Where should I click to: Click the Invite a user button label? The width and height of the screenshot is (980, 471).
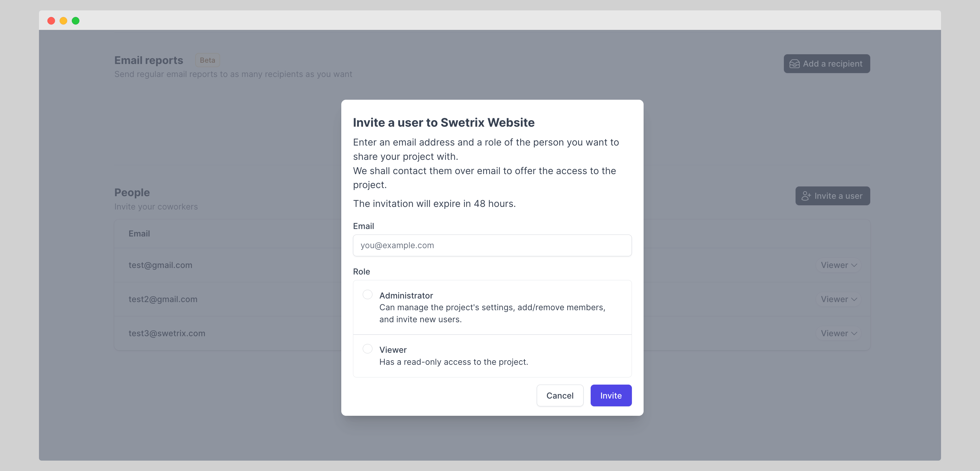(x=838, y=196)
